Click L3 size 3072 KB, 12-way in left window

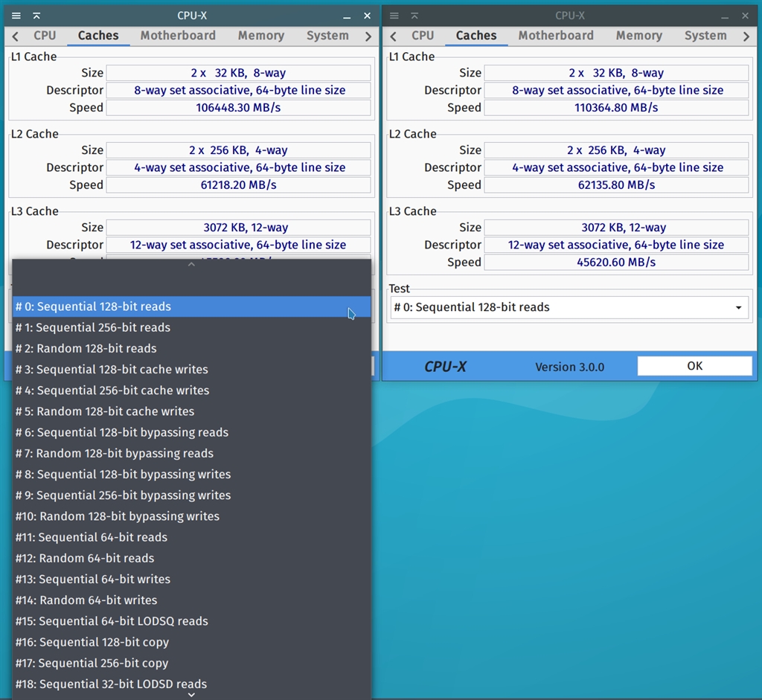tap(238, 228)
